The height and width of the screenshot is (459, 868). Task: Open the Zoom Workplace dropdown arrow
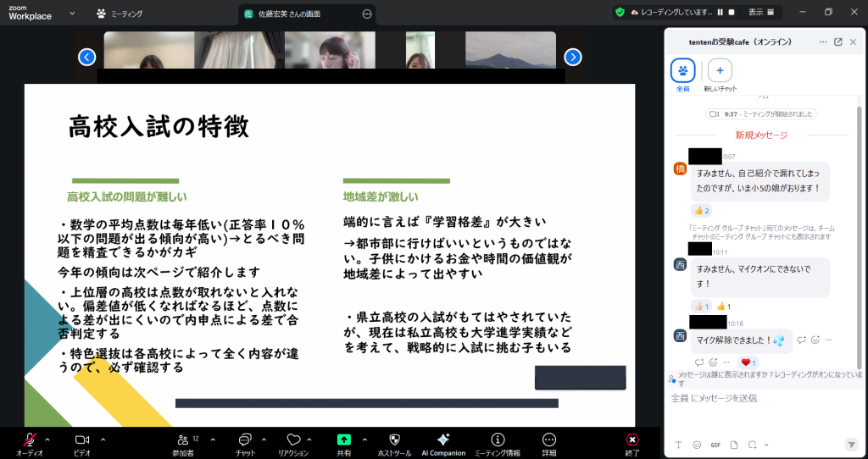click(71, 14)
